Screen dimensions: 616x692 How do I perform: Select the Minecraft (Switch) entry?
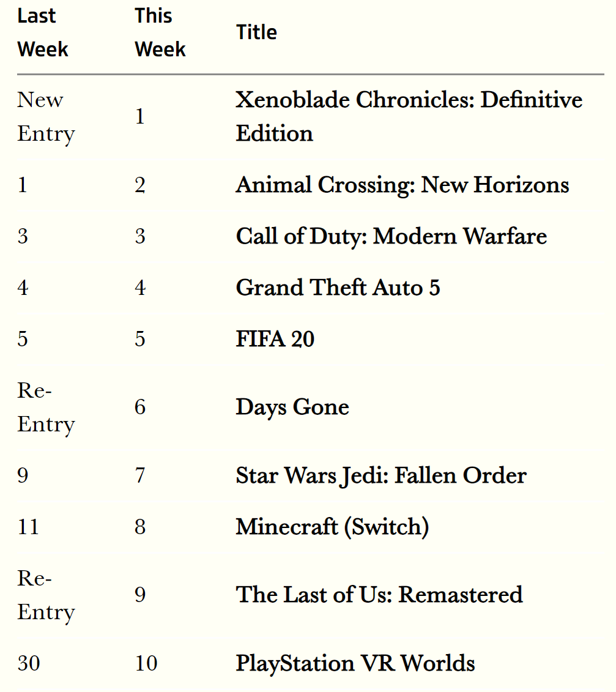332,527
